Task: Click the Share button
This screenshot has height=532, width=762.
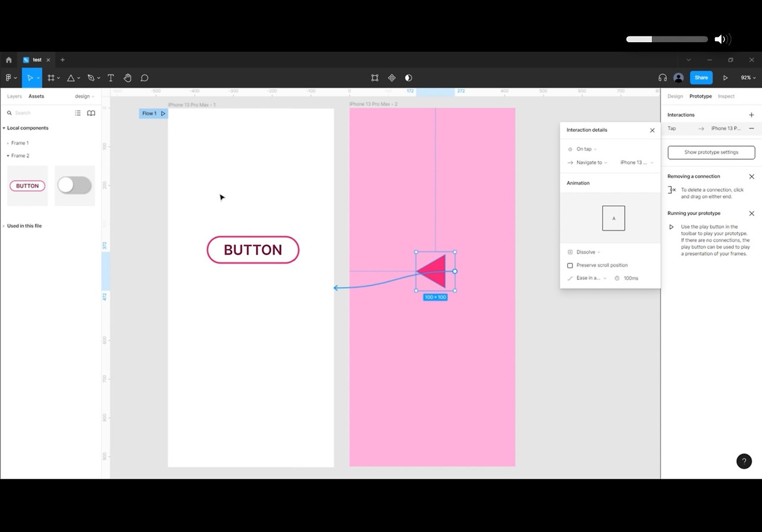Action: pyautogui.click(x=701, y=78)
